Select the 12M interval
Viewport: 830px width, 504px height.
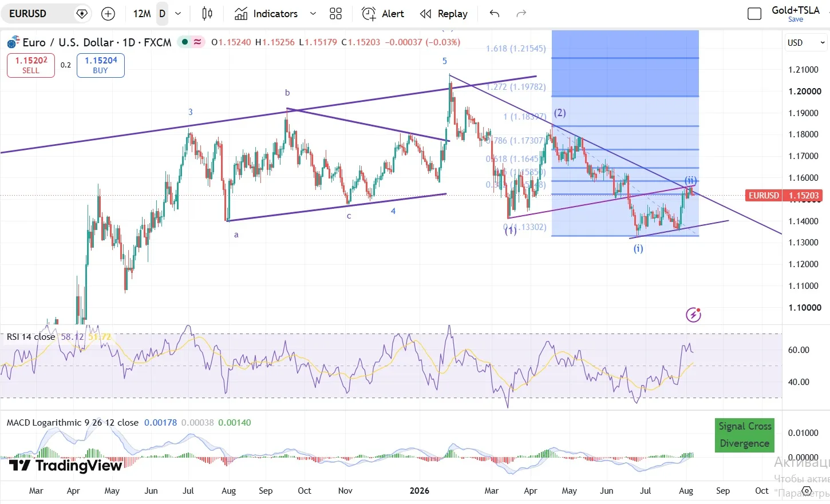point(141,14)
